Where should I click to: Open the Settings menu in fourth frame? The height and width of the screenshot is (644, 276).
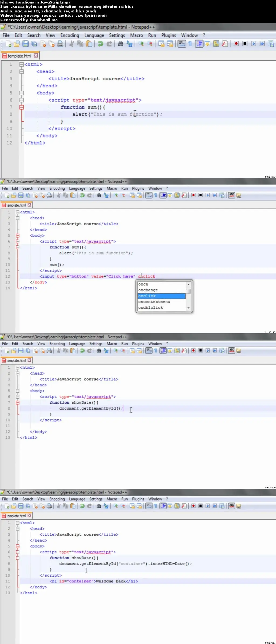[x=96, y=499]
